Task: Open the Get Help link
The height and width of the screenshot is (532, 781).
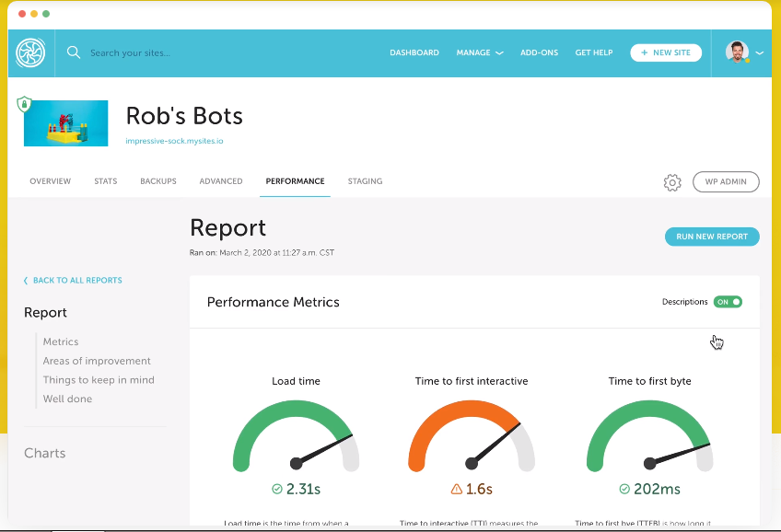Action: 594,52
